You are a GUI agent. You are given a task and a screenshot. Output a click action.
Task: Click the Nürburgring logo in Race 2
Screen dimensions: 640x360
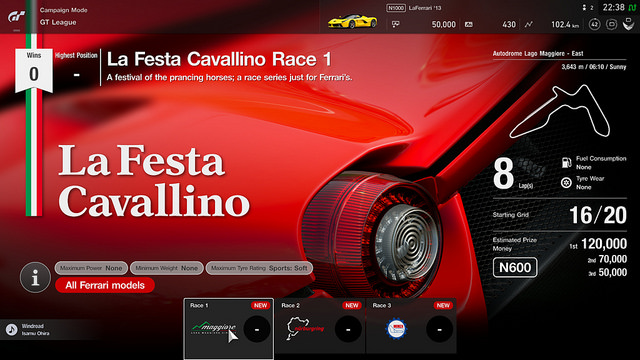point(305,328)
